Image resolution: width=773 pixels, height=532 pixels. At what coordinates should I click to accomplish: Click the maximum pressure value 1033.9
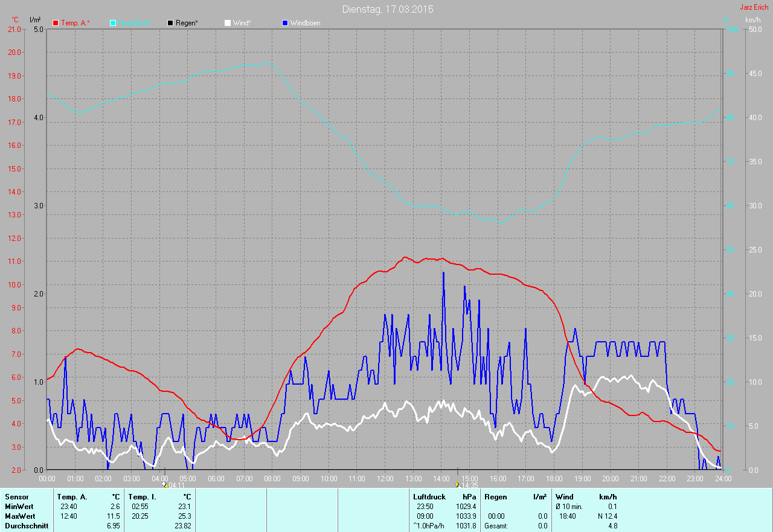click(466, 516)
